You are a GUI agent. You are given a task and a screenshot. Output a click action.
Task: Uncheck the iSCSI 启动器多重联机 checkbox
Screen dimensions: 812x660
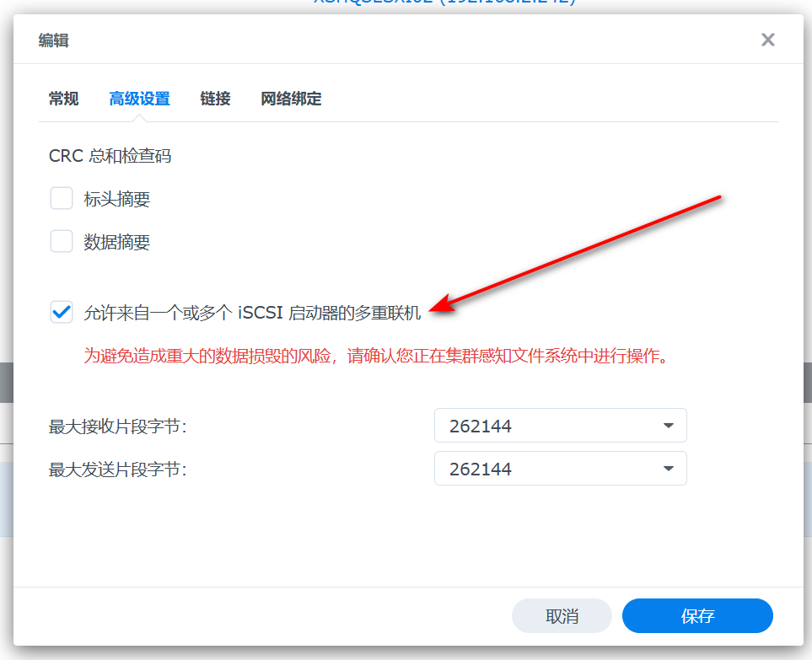tap(62, 313)
